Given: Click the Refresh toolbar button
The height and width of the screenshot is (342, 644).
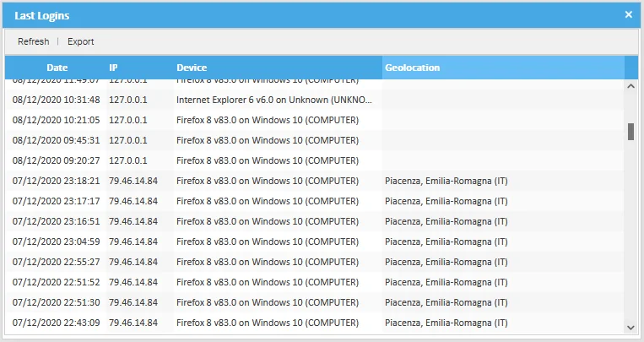Looking at the screenshot, I should (34, 41).
